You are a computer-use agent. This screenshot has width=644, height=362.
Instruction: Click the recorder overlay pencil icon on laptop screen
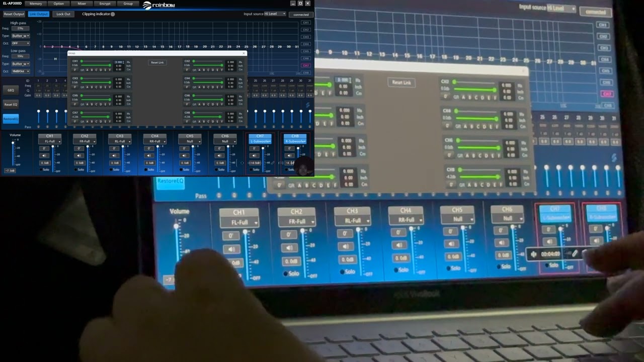pyautogui.click(x=575, y=253)
